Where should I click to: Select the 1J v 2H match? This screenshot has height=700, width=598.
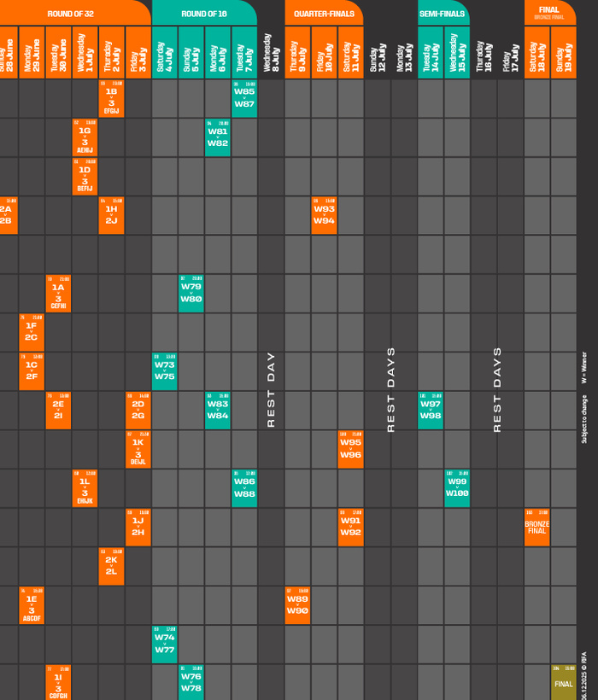[138, 527]
